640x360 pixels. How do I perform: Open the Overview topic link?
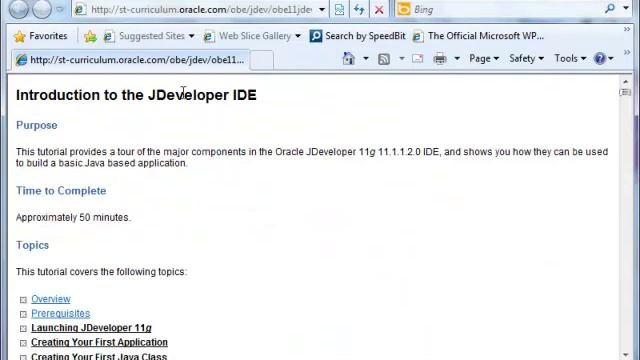tap(51, 299)
